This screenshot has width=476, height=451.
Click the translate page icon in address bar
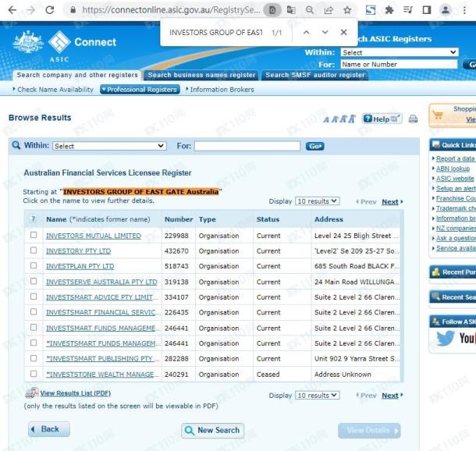coord(291,10)
